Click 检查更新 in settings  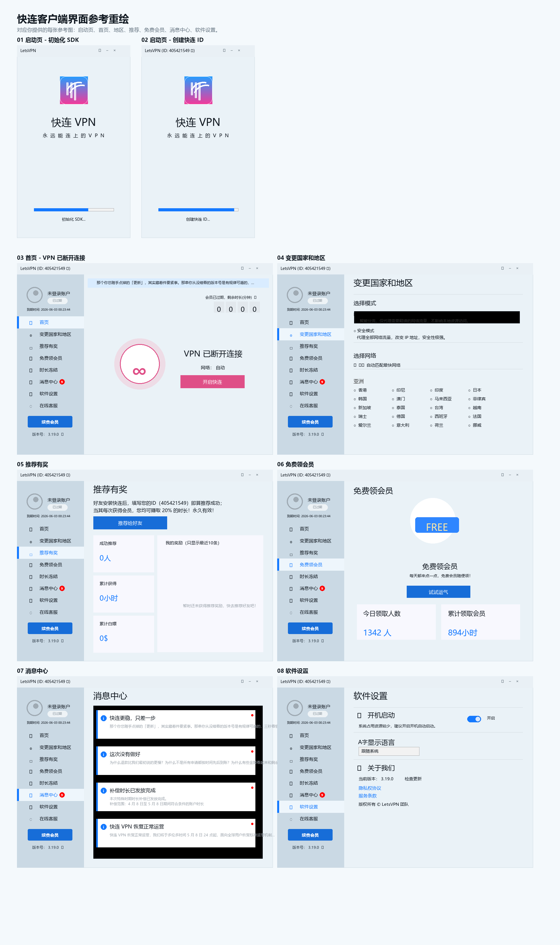[413, 779]
